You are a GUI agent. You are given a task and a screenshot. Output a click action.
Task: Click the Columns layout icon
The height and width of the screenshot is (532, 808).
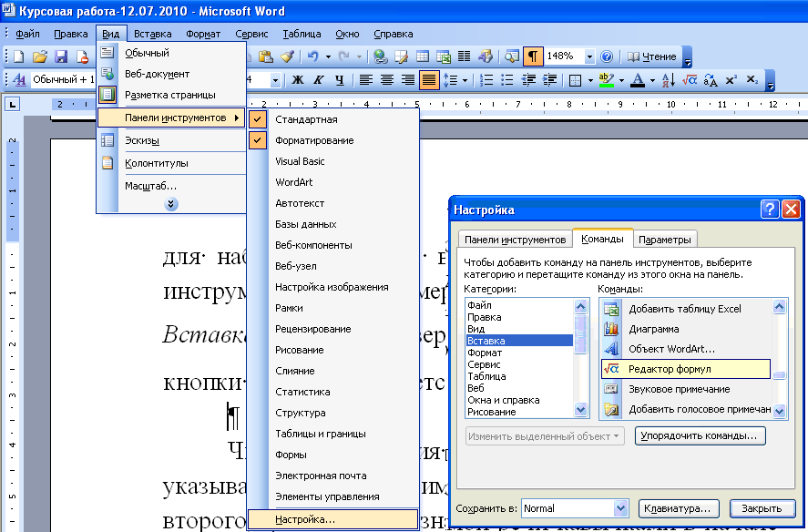pos(464,56)
